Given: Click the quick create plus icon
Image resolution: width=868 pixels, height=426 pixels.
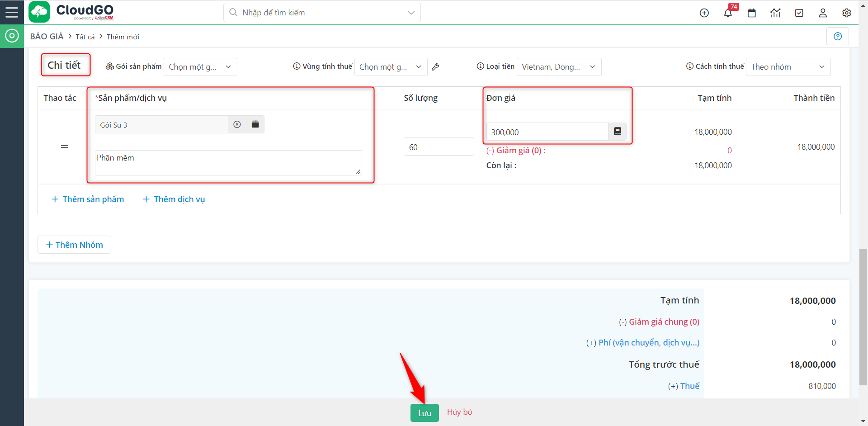Looking at the screenshot, I should tap(704, 13).
